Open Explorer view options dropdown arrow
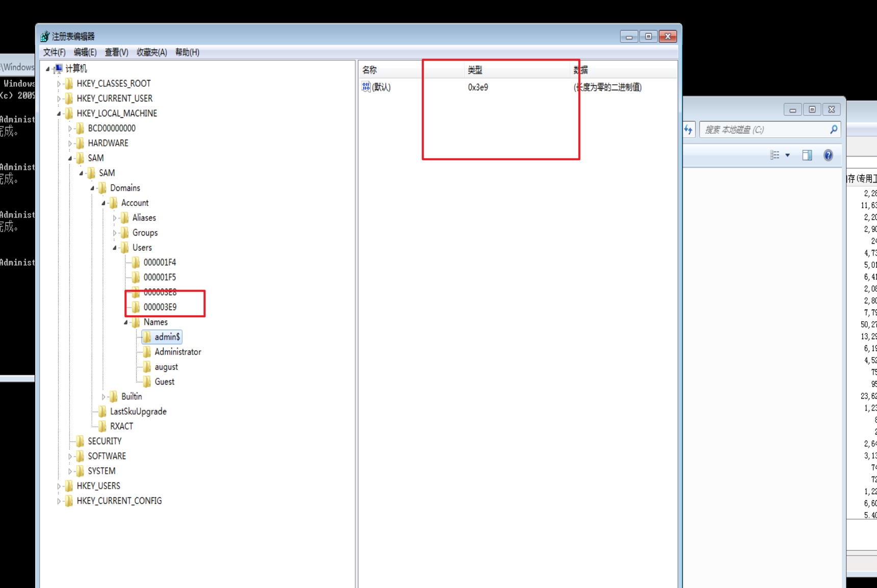877x588 pixels. 788,155
